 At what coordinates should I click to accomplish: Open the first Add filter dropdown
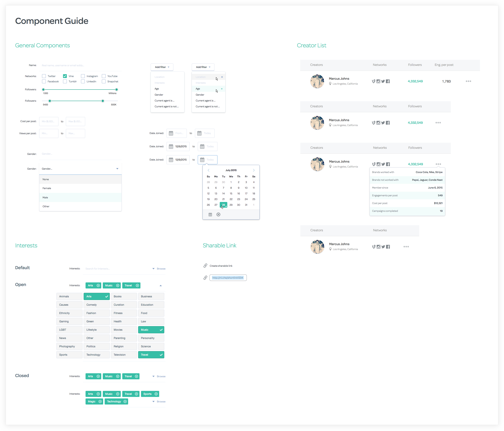point(162,67)
